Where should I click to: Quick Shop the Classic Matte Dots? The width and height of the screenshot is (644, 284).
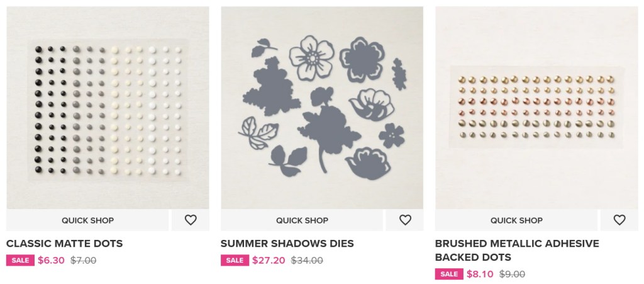tap(87, 220)
